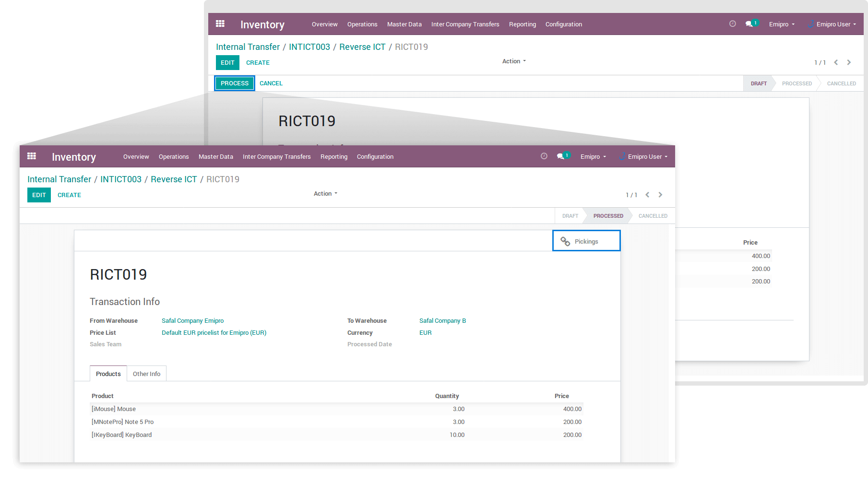Click clock activities icon in front window
Screen dimensions: 868x483
tap(544, 156)
